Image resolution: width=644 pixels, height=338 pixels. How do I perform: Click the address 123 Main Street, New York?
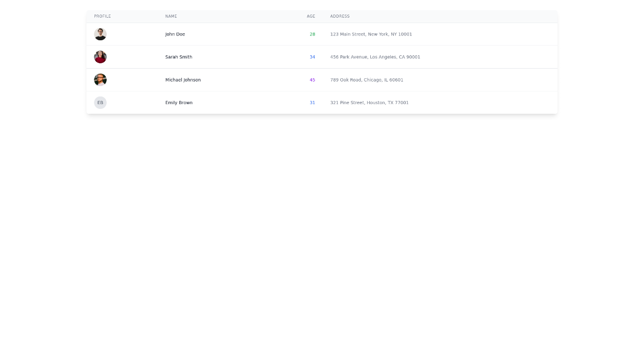[371, 34]
